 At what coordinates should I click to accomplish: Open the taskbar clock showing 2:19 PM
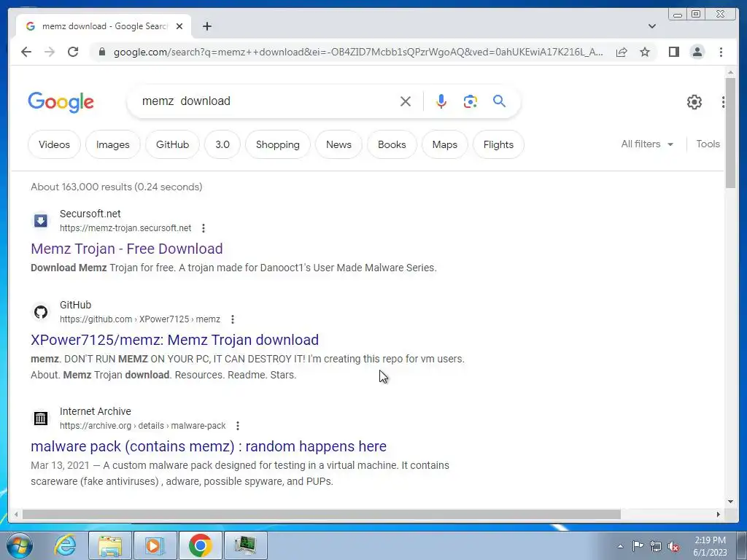pos(710,546)
